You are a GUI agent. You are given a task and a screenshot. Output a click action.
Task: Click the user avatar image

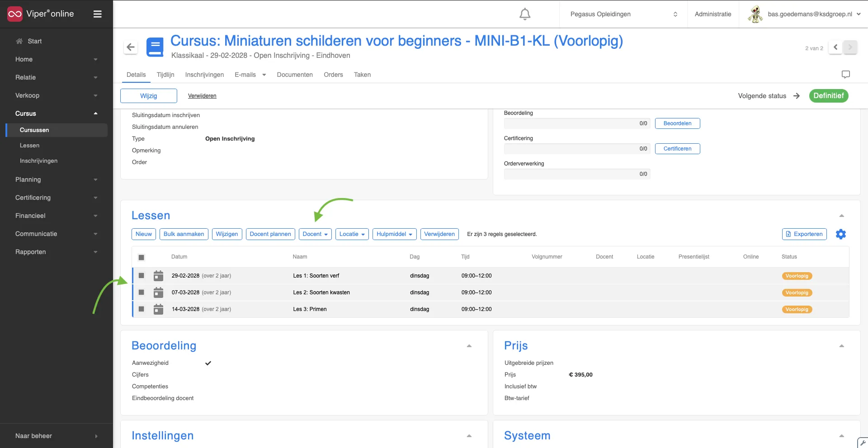(x=755, y=14)
